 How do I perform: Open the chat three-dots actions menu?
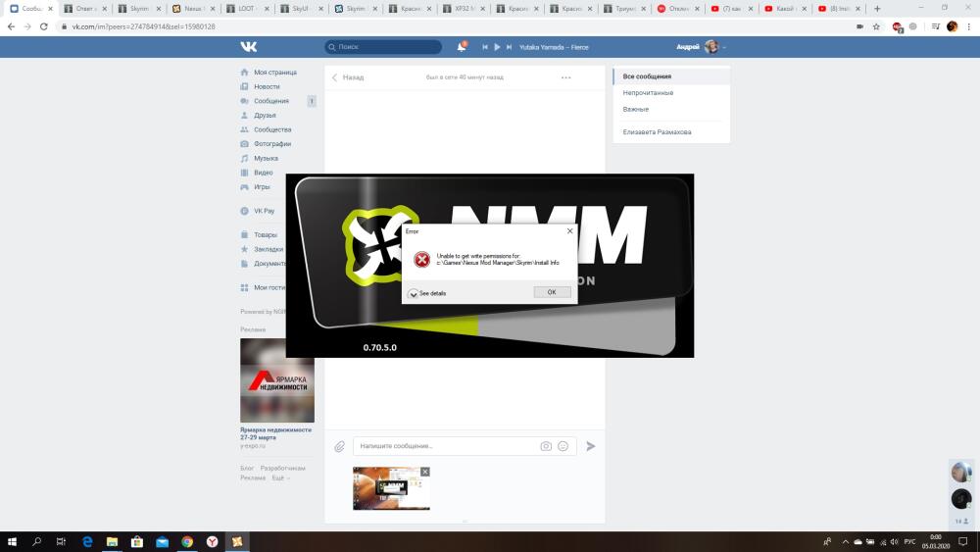(x=565, y=77)
